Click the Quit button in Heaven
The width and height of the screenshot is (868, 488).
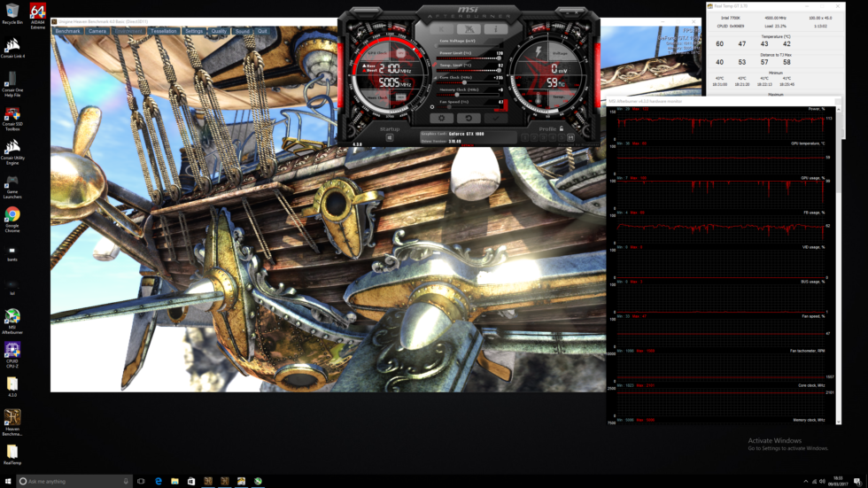[262, 32]
